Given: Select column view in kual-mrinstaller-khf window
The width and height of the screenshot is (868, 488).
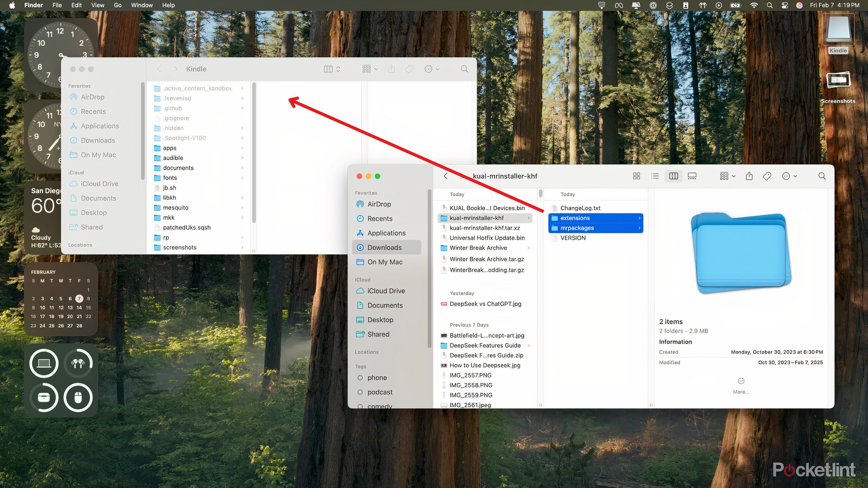Looking at the screenshot, I should pyautogui.click(x=673, y=176).
